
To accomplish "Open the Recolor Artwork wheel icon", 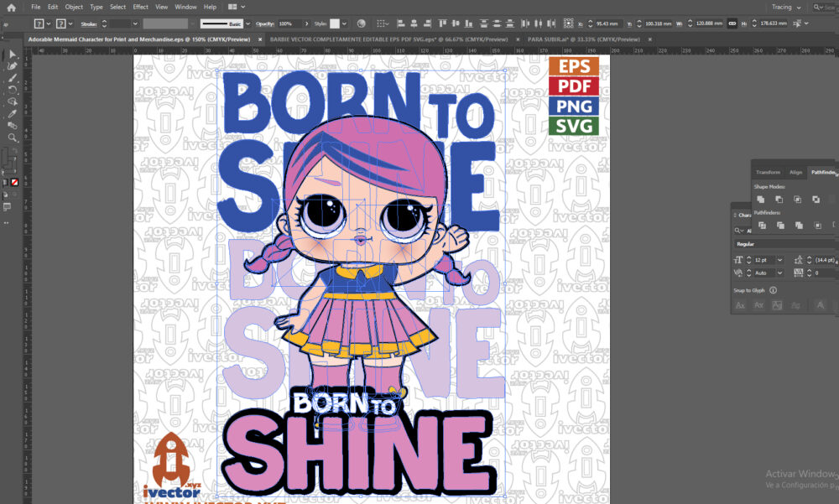I will pyautogui.click(x=361, y=23).
